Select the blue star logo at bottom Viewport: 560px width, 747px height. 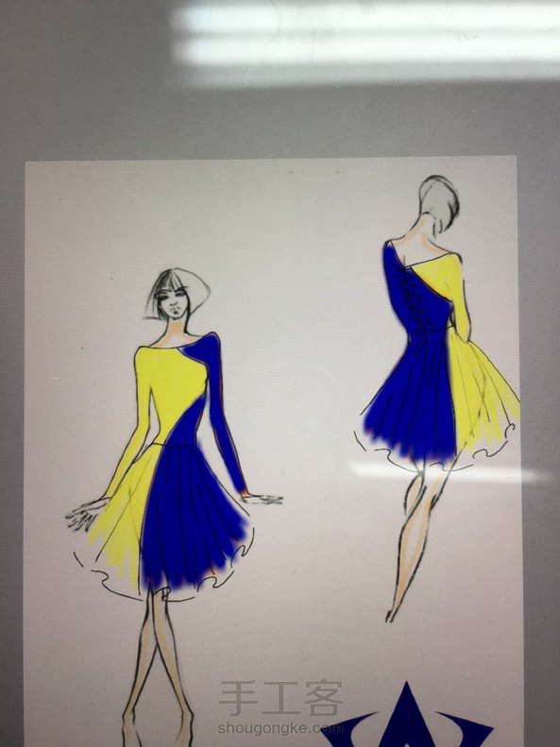click(406, 715)
